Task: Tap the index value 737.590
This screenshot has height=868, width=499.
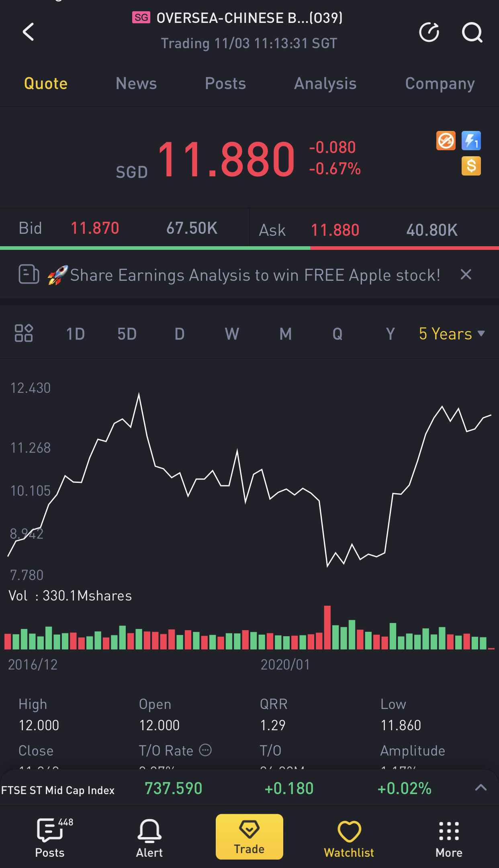Action: [x=174, y=788]
